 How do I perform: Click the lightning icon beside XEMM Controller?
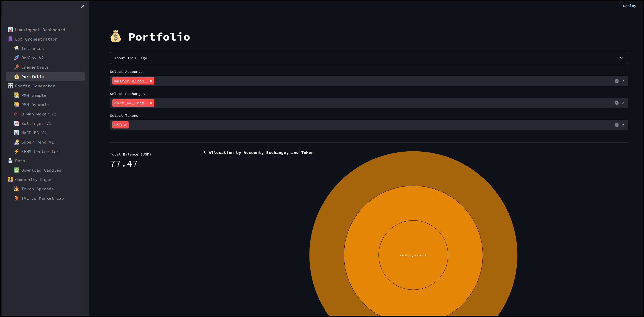[x=17, y=151]
